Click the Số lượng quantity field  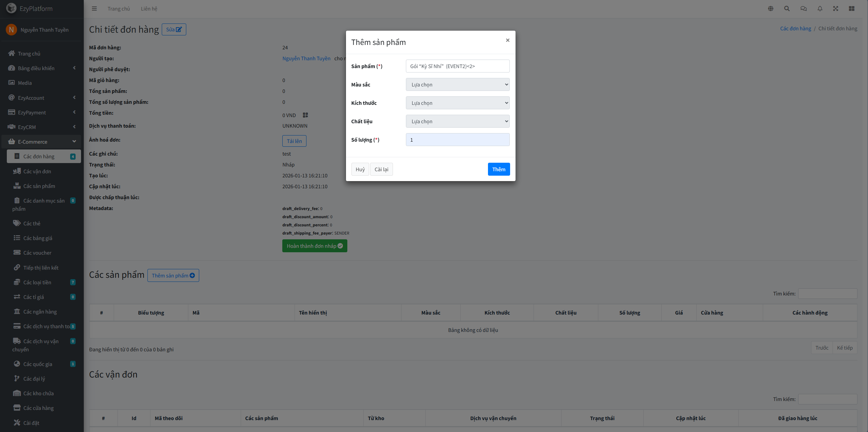457,140
